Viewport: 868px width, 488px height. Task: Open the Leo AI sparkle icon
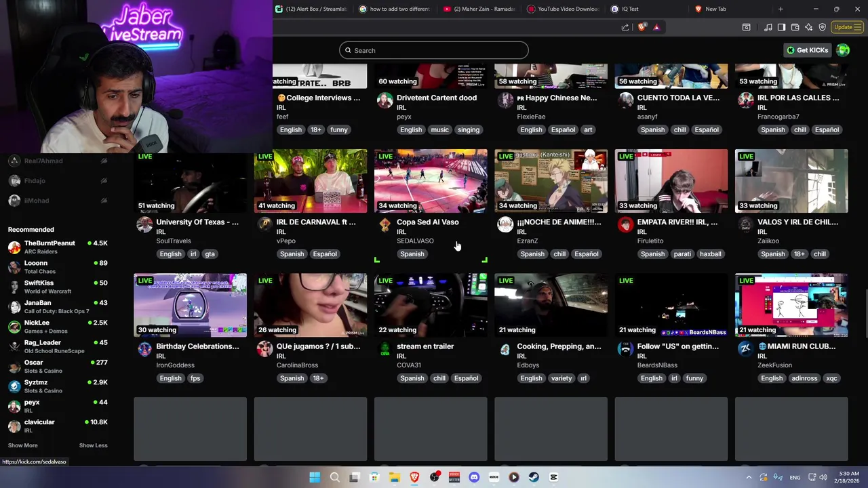tap(808, 27)
